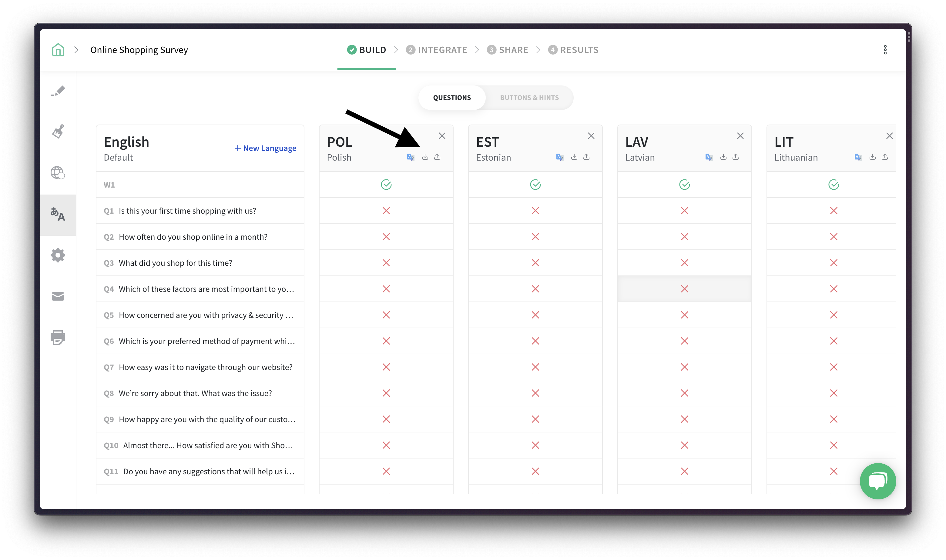Viewport: 946px width, 560px height.
Task: Download Estonian translation file
Action: [574, 157]
